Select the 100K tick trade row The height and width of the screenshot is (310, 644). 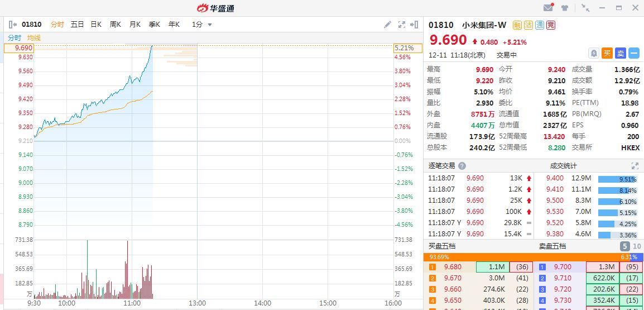478,212
